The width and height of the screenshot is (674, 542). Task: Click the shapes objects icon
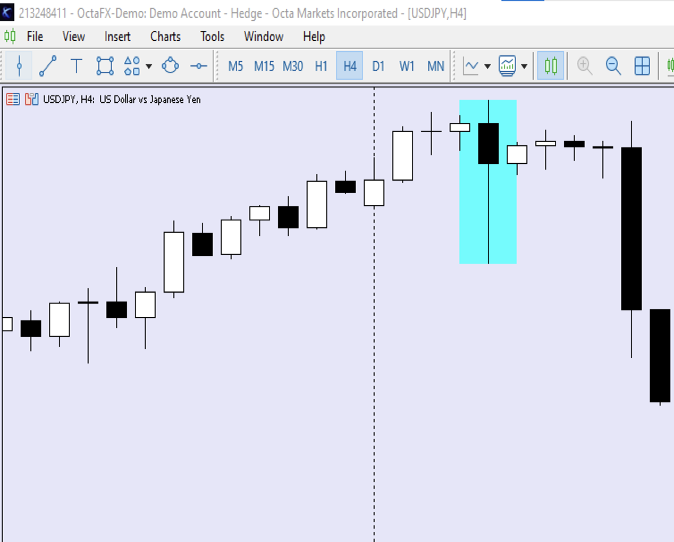(132, 66)
